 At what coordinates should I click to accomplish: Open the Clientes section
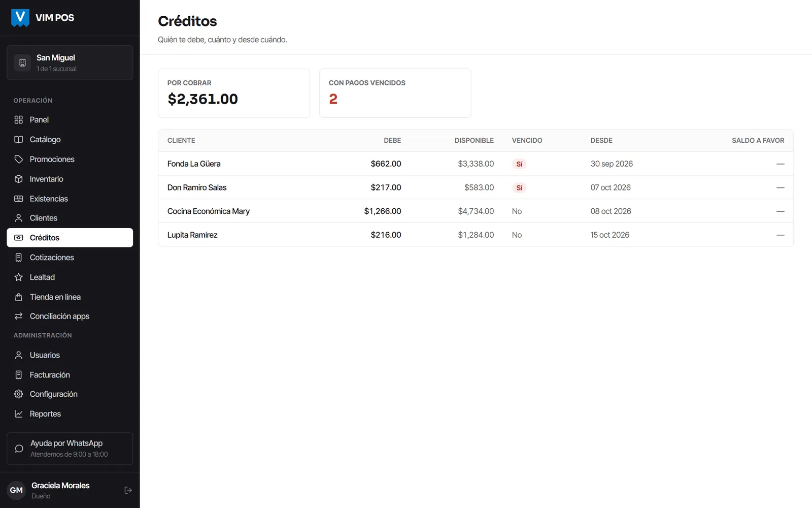70,218
